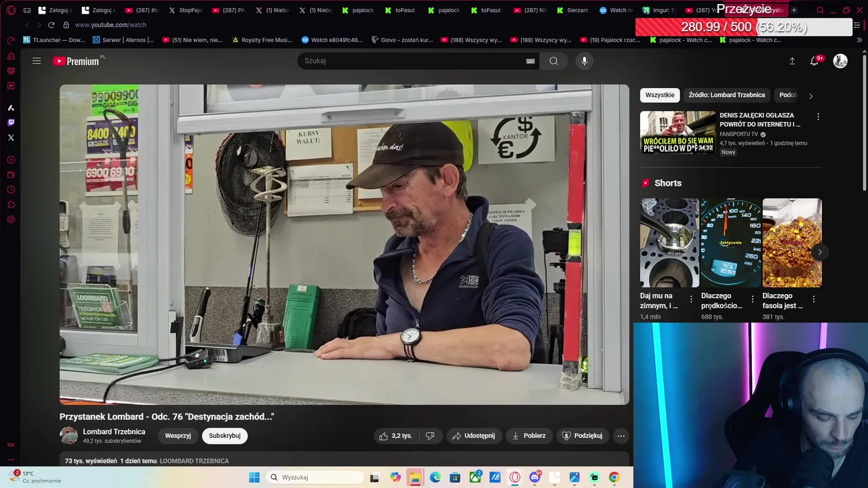Open Lombard Trzebnica channel avatar

point(68,436)
